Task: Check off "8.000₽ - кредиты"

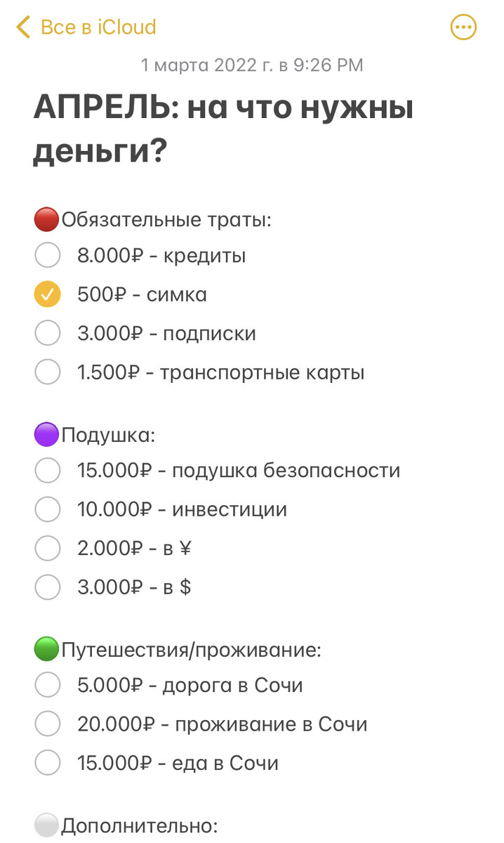Action: pyautogui.click(x=47, y=255)
